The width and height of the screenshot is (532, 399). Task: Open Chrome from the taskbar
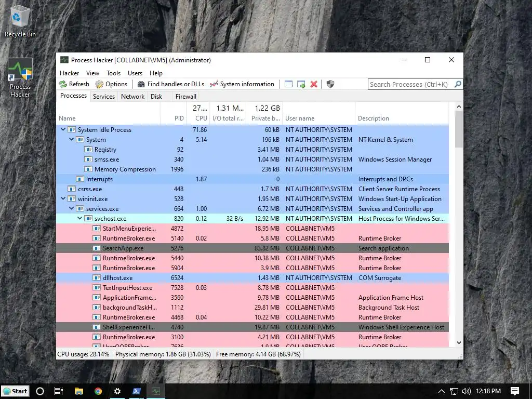(98, 391)
